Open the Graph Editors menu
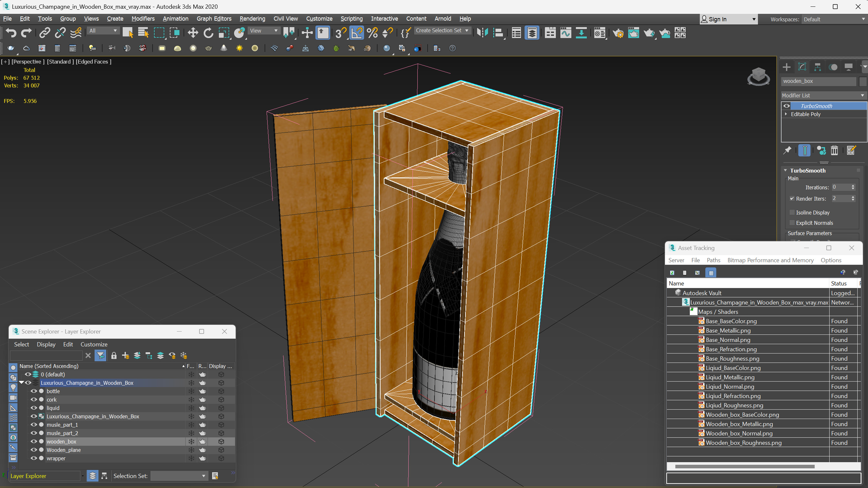Viewport: 868px width, 488px height. [214, 18]
